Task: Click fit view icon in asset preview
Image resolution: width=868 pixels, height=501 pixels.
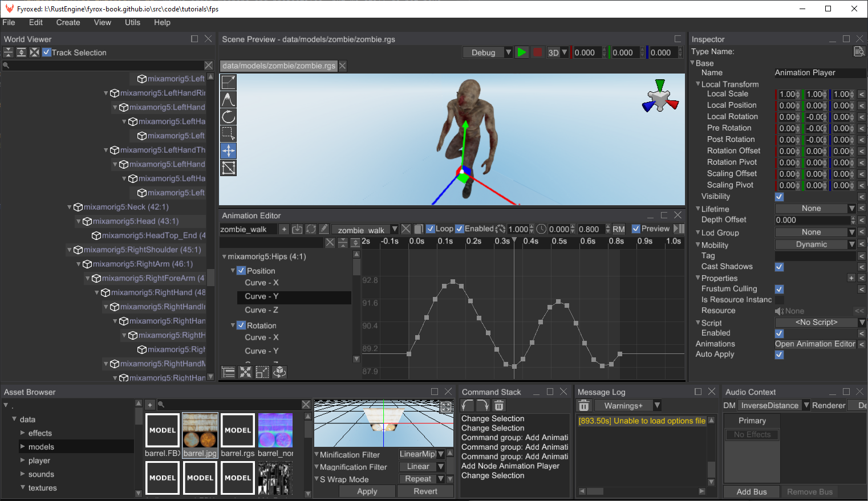Action: 447,407
